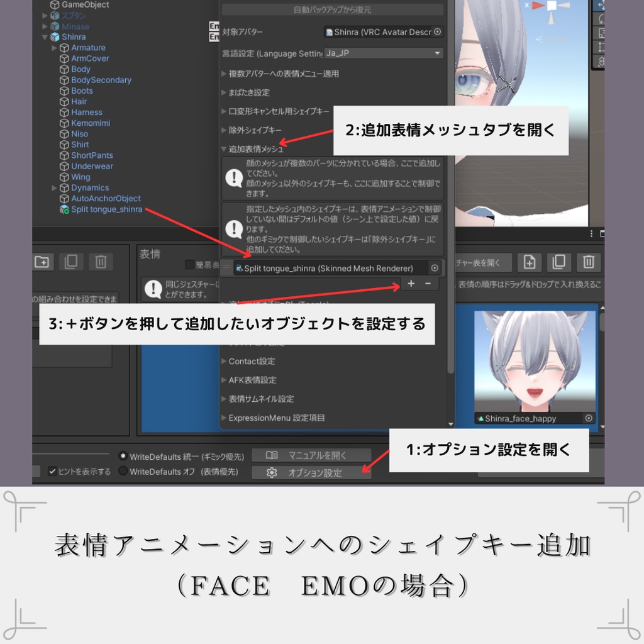Click drag handle of Split tongue_shinra entry
This screenshot has height=644, width=644.
pyautogui.click(x=226, y=267)
